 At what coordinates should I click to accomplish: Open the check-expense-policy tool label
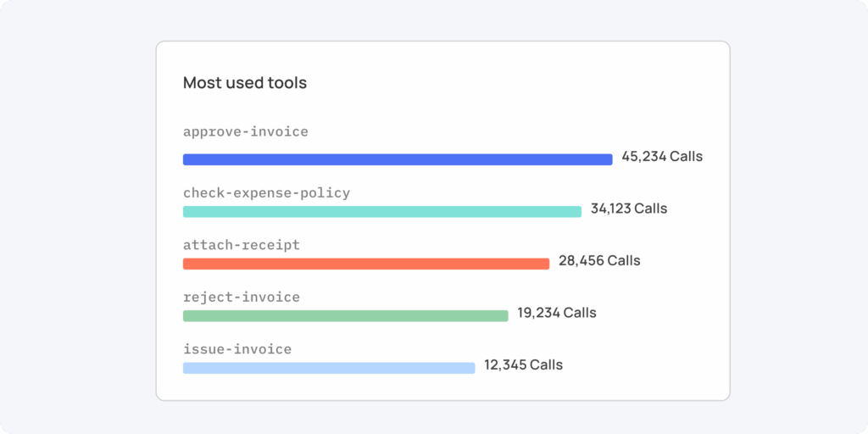pos(266,193)
